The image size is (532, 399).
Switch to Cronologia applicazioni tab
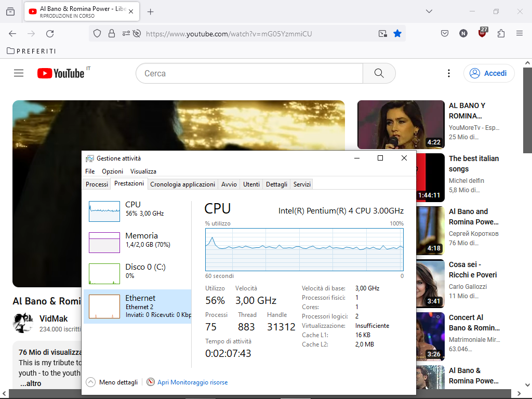pyautogui.click(x=182, y=184)
